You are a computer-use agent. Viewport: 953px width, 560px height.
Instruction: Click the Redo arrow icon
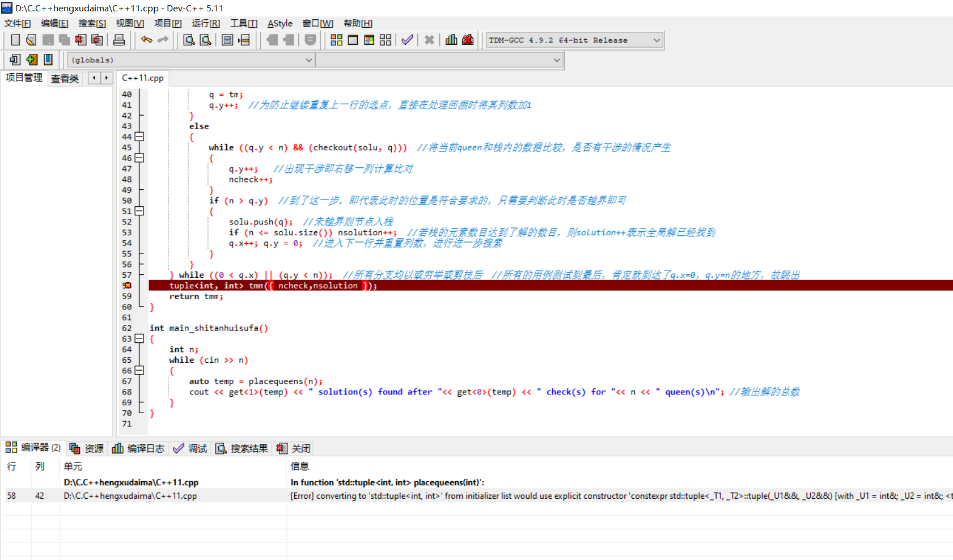pos(163,40)
